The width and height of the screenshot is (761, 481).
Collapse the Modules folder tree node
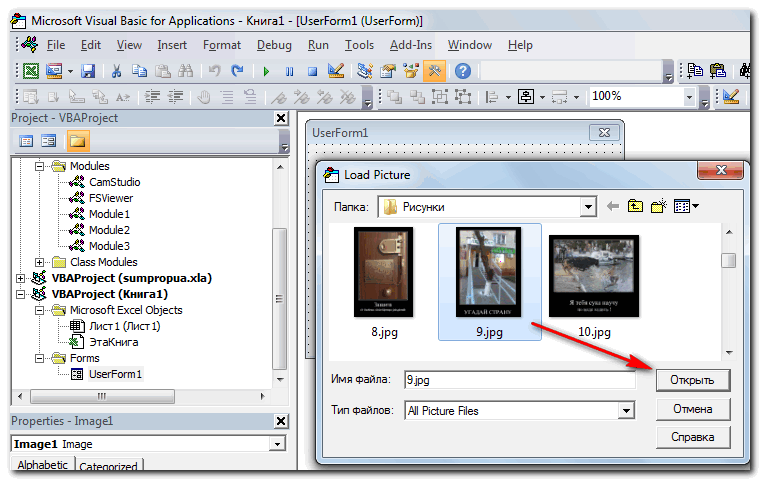[41, 166]
